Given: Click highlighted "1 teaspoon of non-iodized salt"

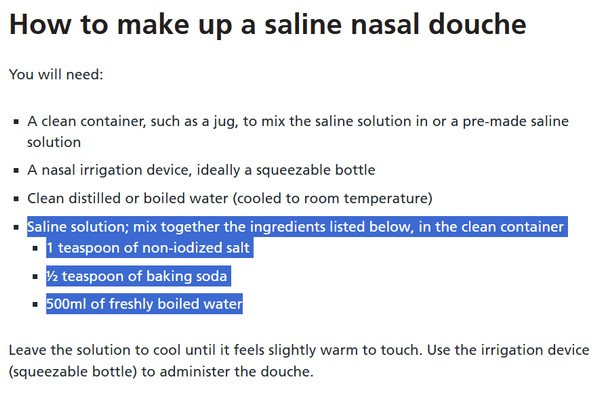Looking at the screenshot, I should click(148, 247).
